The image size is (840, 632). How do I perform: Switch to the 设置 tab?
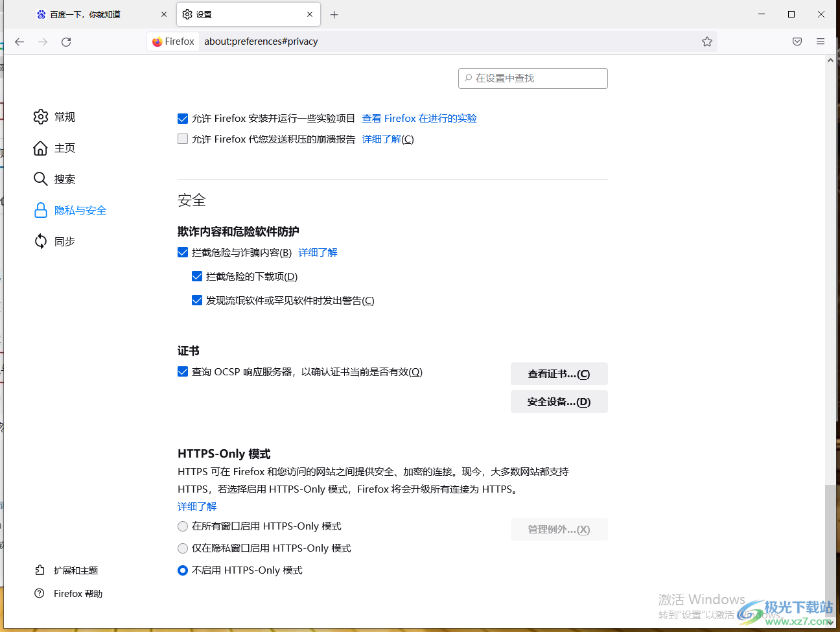(249, 14)
